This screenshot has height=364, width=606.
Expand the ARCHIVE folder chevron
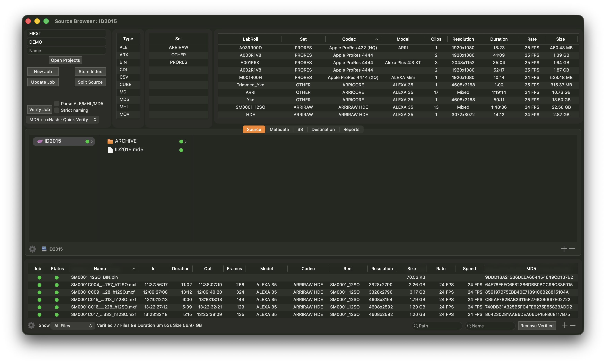click(x=186, y=142)
